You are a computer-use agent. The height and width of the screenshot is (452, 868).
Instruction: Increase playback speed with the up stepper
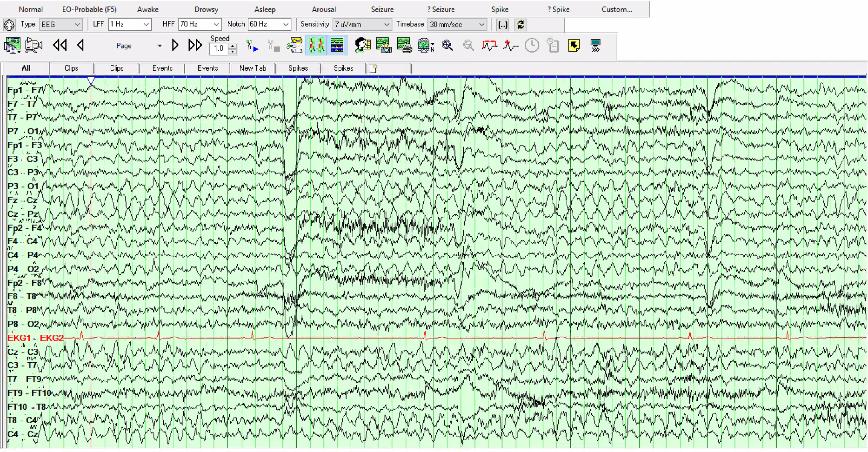pos(233,46)
